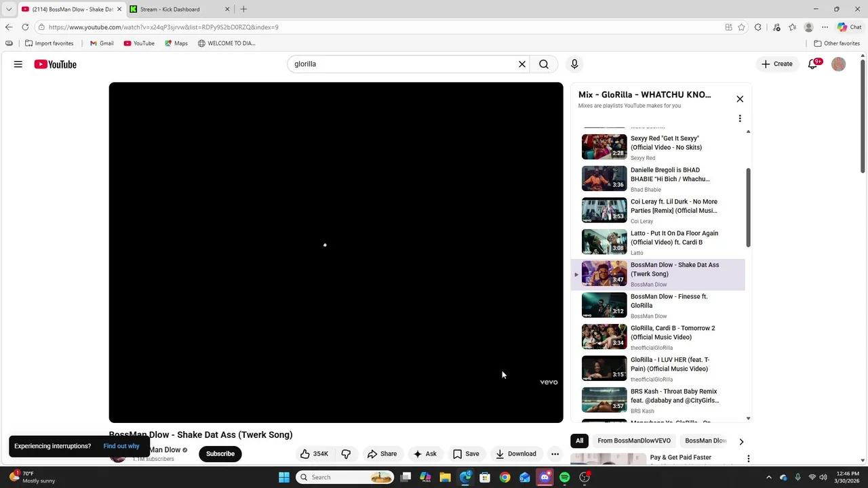Open the YouTube hamburger guide menu
This screenshot has height=488, width=868.
coord(18,64)
